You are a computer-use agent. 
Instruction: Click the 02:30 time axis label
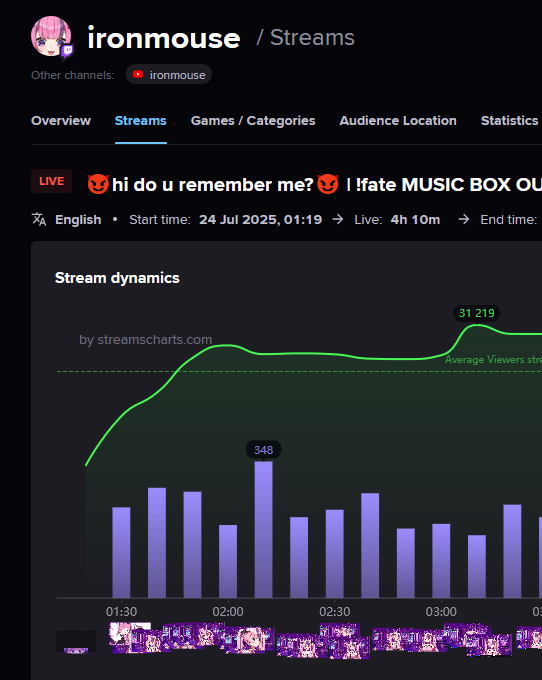pos(335,612)
